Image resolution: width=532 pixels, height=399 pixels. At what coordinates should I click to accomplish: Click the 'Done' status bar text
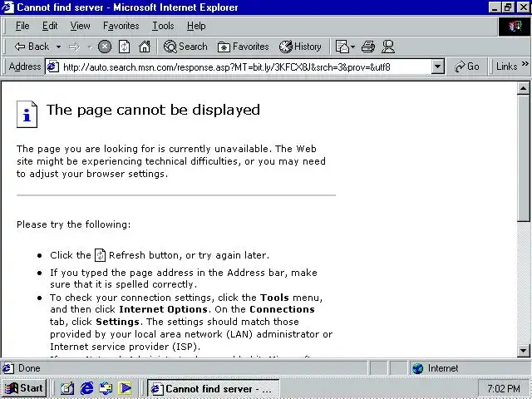coord(29,368)
